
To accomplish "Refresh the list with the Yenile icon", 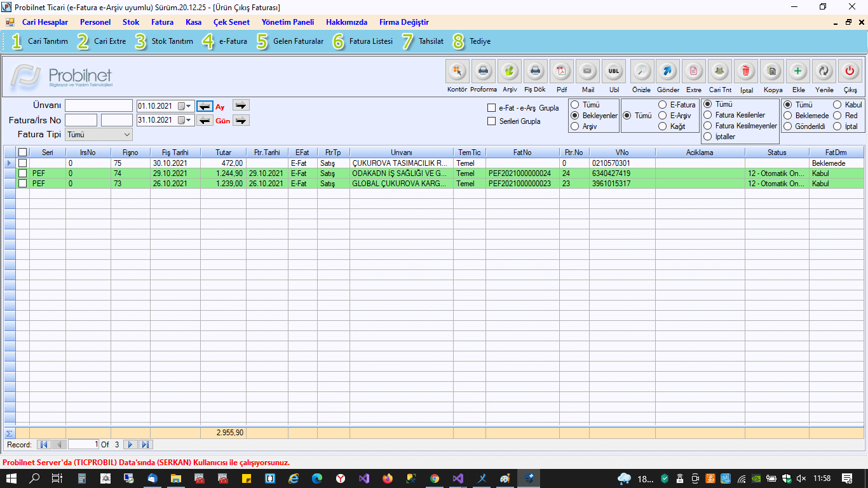I will 824,72.
